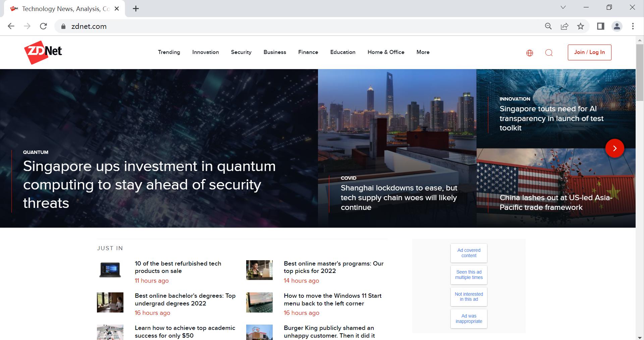Select 'Not interested in this ad'

(x=469, y=297)
